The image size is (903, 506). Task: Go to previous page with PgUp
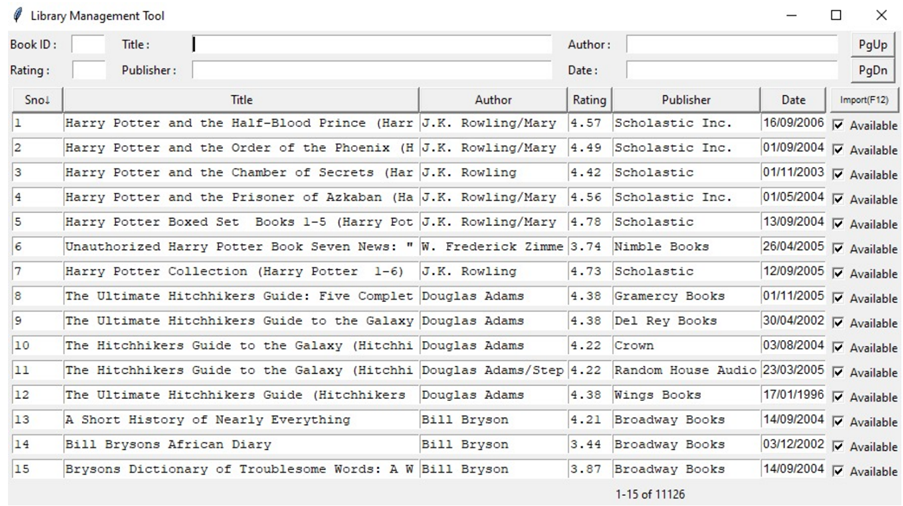tap(872, 45)
